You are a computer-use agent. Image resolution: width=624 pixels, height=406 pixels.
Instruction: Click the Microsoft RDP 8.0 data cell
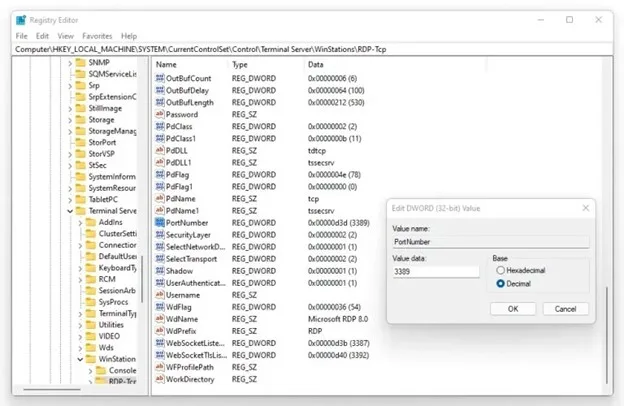pos(338,319)
